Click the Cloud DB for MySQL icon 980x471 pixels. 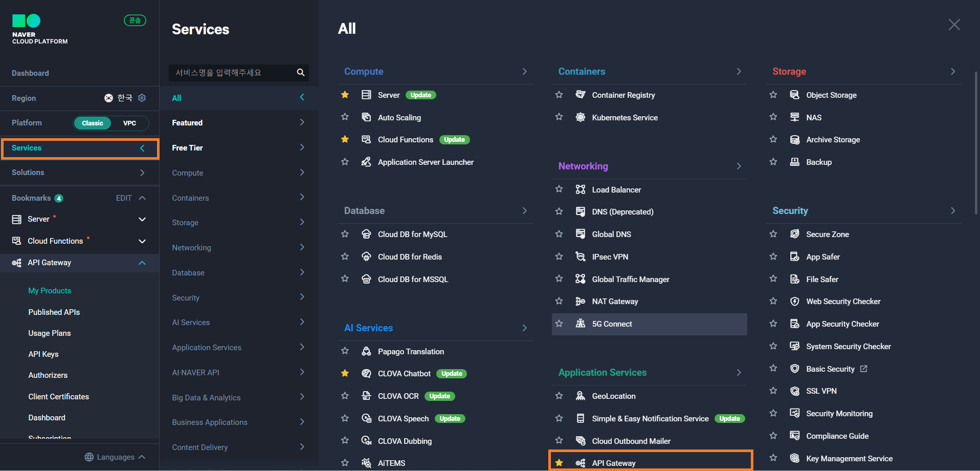tap(366, 234)
